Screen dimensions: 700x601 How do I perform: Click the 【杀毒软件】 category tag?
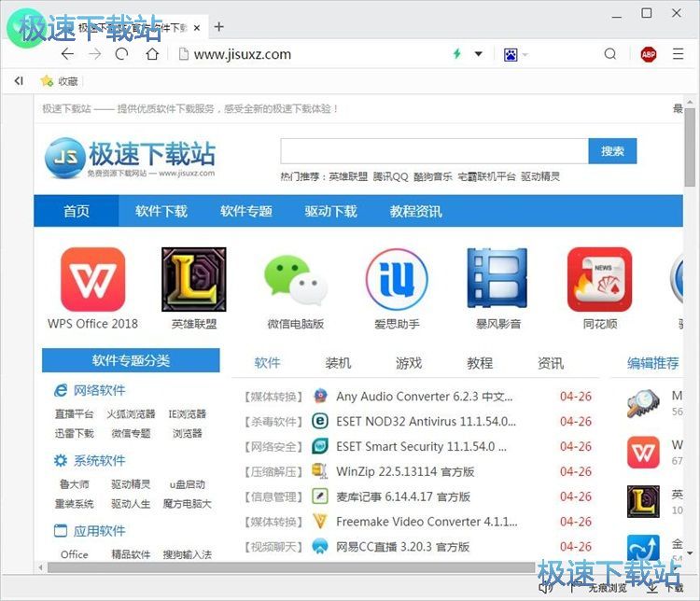click(273, 421)
